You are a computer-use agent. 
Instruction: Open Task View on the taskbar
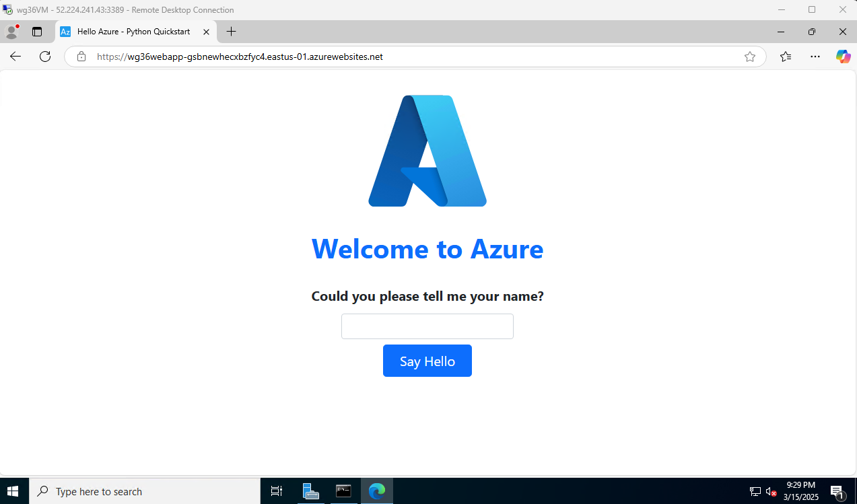tap(276, 491)
